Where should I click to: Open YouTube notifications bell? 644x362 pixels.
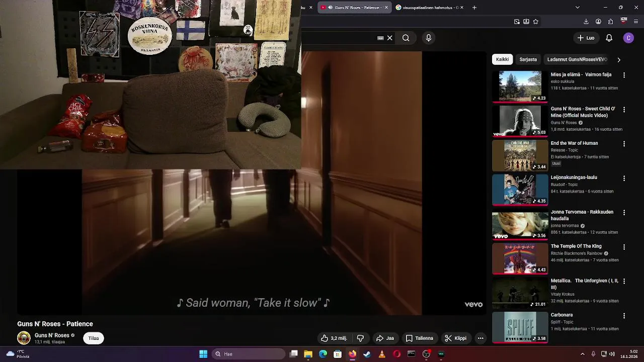pos(609,38)
